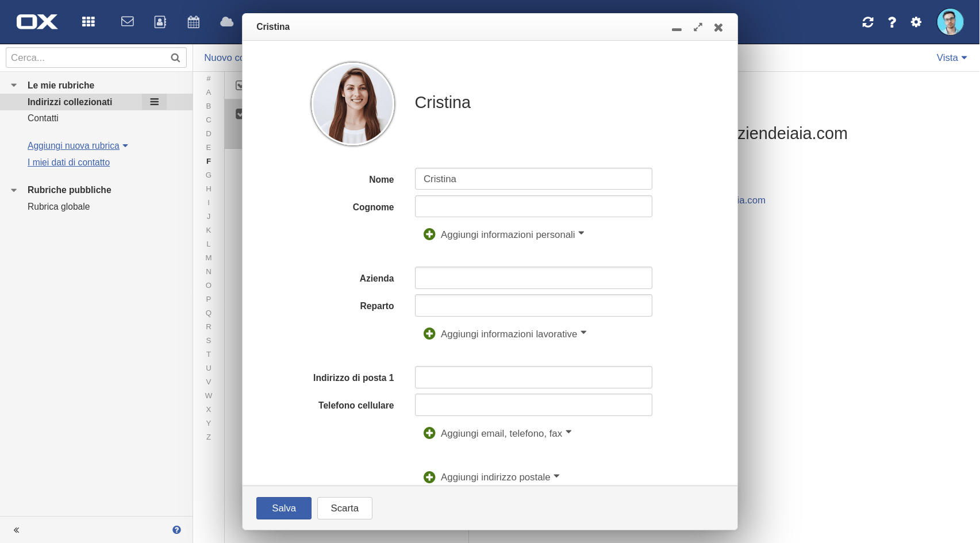Image resolution: width=980 pixels, height=543 pixels.
Task: Open Aggiungi nuova rubrica dropdown
Action: coord(78,146)
